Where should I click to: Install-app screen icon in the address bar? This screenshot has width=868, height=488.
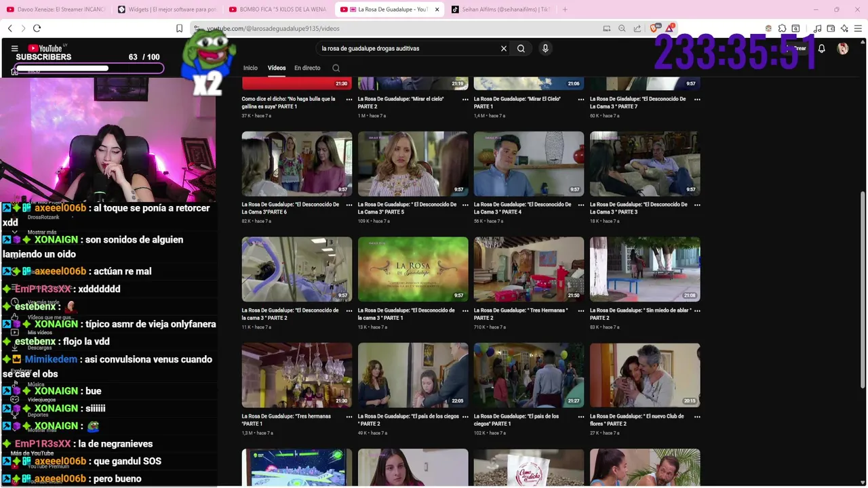607,28
